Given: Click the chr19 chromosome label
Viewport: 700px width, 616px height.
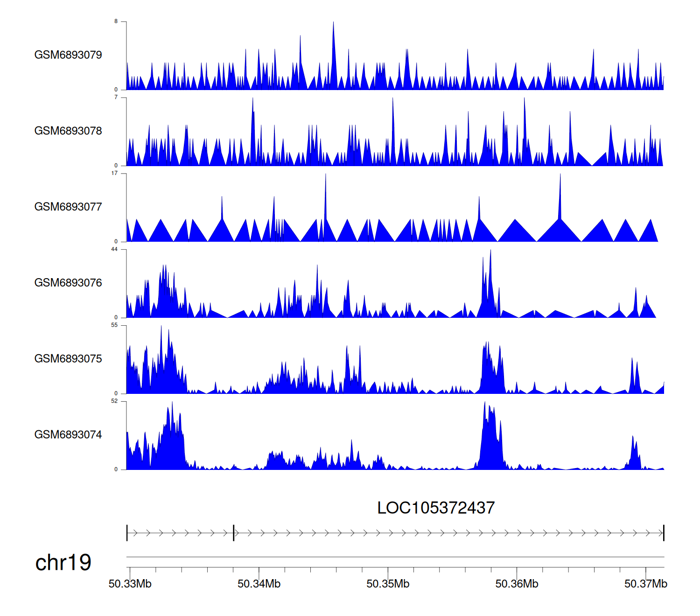Looking at the screenshot, I should [63, 562].
